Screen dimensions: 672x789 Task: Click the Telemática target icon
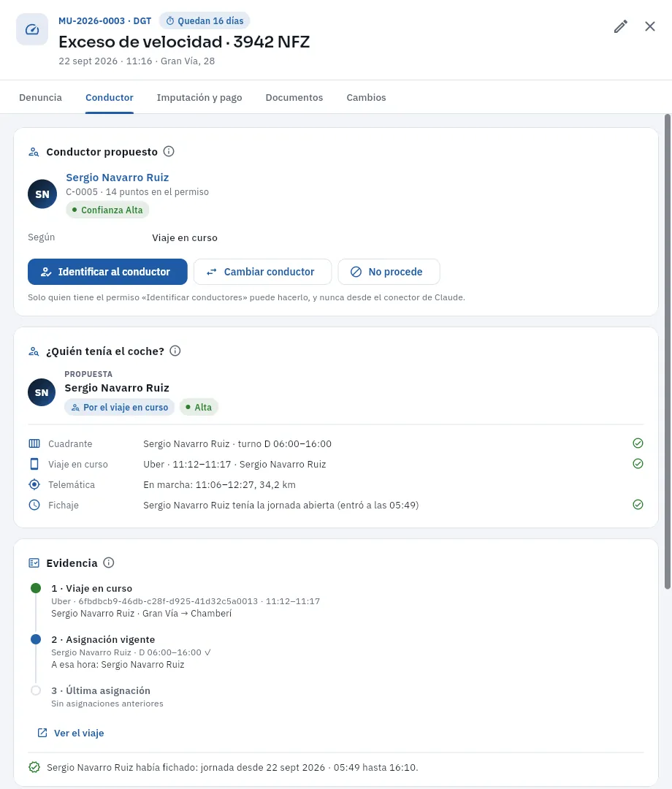click(x=34, y=484)
